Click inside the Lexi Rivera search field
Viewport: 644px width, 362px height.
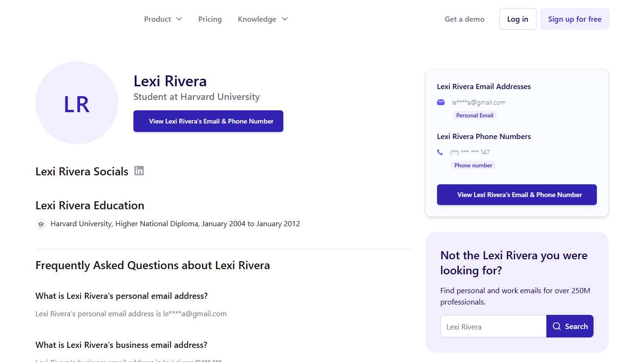click(x=493, y=326)
